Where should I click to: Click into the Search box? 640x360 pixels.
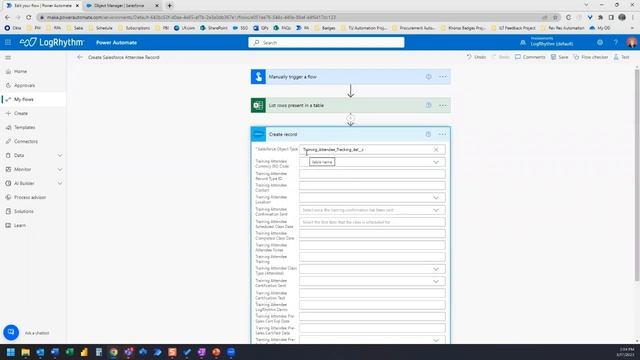click(x=326, y=42)
